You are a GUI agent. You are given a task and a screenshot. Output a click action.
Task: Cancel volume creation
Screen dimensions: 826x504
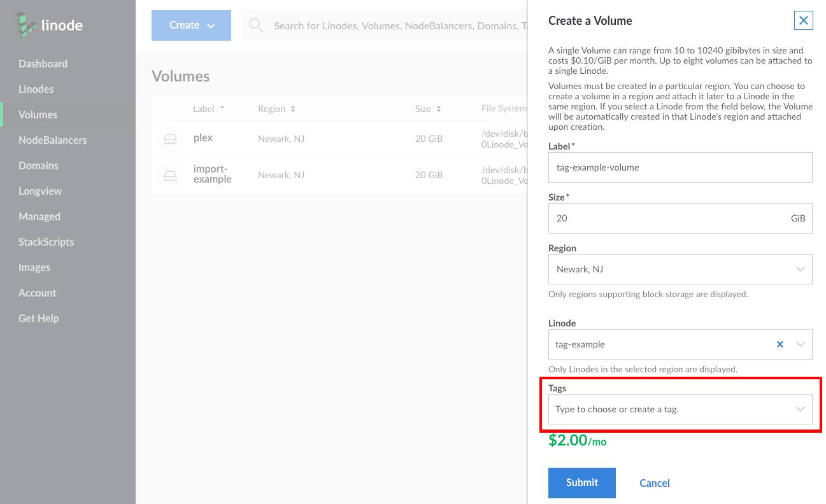click(x=654, y=482)
